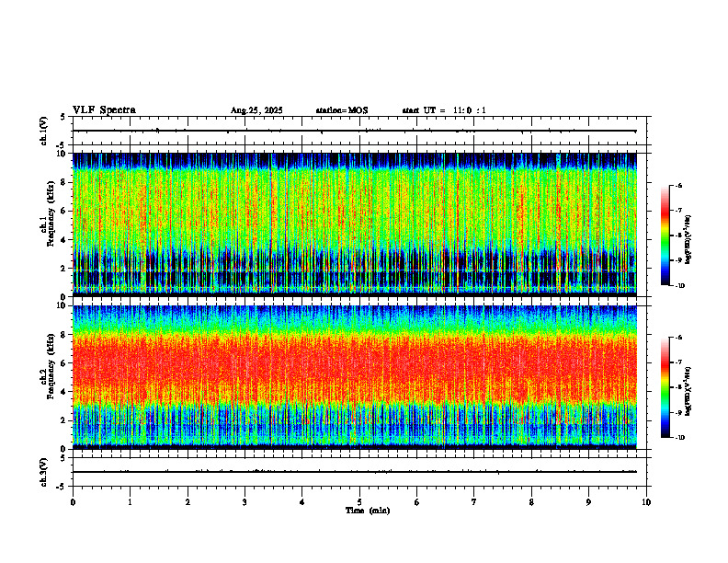Click the "-10" label on ch.2 color scale

(679, 438)
